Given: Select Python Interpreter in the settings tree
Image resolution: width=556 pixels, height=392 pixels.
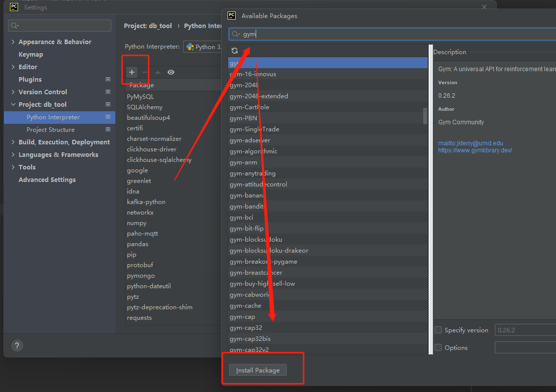Looking at the screenshot, I should (60, 117).
